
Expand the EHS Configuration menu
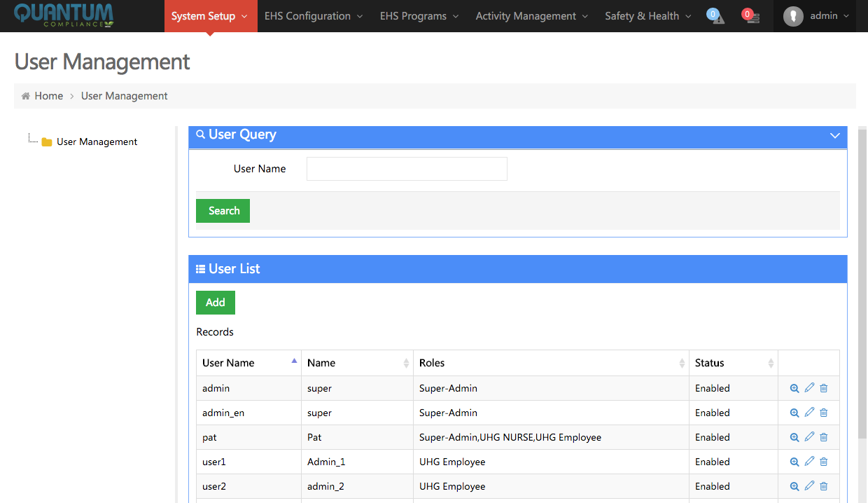(314, 16)
